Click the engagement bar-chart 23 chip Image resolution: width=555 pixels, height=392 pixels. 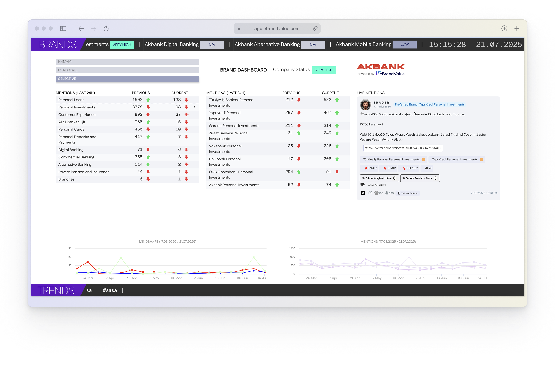(x=429, y=168)
